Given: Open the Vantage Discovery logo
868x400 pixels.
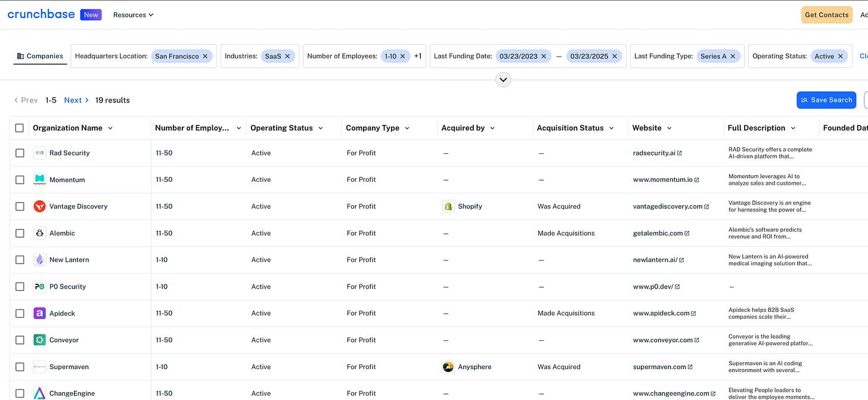Looking at the screenshot, I should [x=39, y=206].
